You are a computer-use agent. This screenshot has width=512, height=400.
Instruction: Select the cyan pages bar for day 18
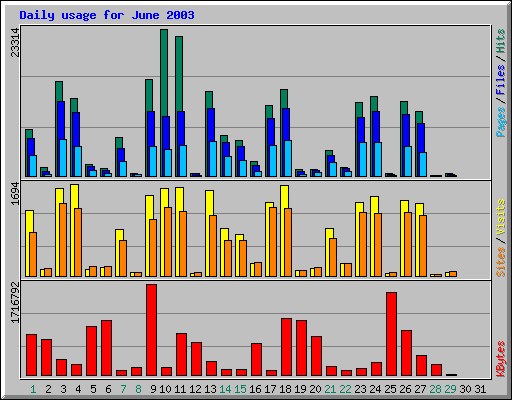(x=288, y=158)
